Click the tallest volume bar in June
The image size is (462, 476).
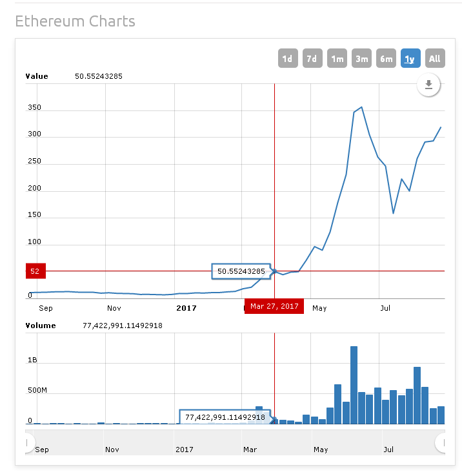coord(354,385)
